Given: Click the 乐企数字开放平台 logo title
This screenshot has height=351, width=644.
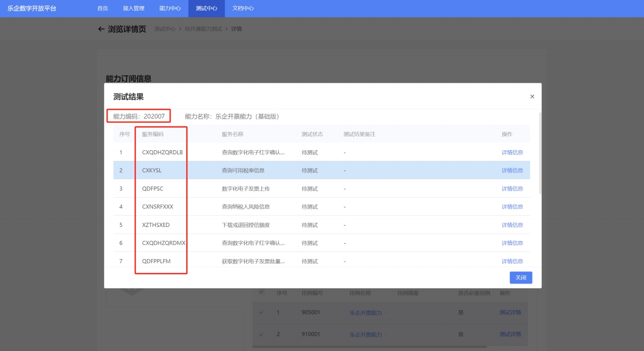Looking at the screenshot, I should (32, 9).
